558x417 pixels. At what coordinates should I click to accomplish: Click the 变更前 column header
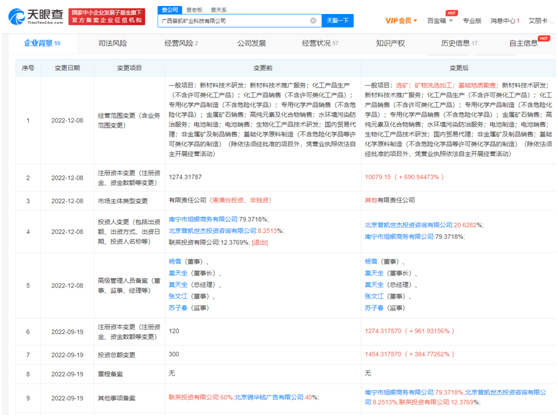[263, 68]
